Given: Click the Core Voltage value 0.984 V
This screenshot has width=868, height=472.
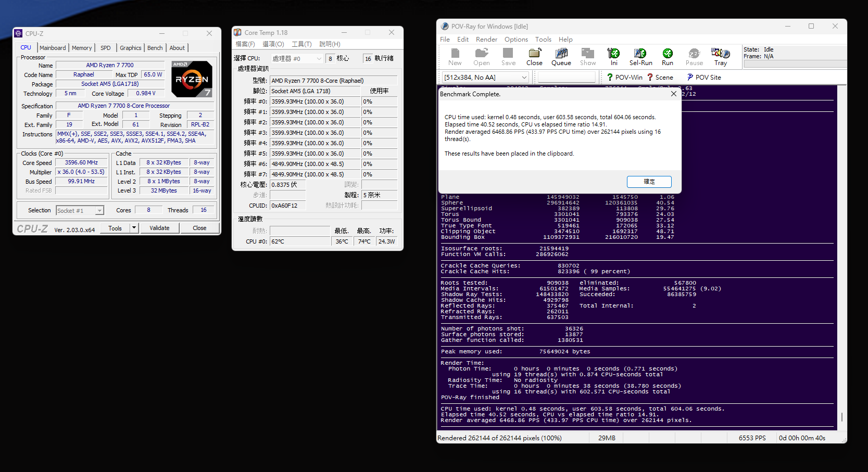Looking at the screenshot, I should tap(146, 93).
